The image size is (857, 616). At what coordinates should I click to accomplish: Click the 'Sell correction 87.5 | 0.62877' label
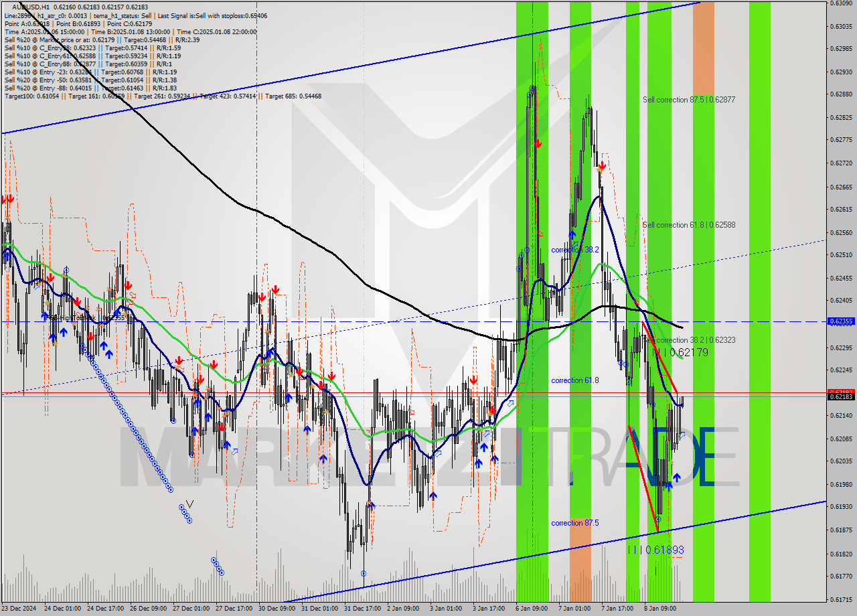coord(689,99)
